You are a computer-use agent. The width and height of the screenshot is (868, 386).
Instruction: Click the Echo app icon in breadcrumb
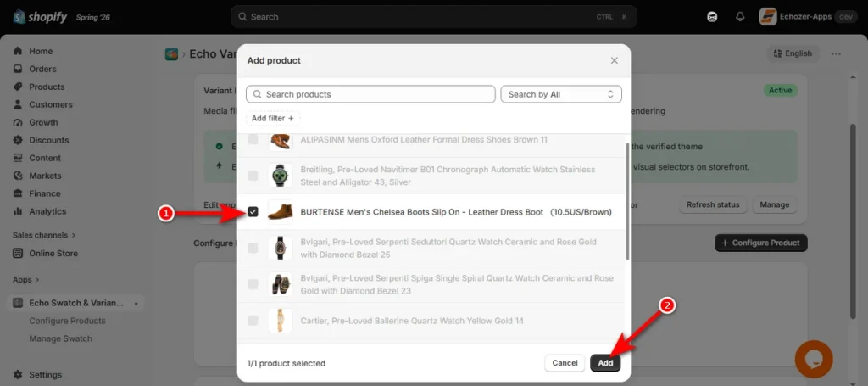(x=171, y=53)
